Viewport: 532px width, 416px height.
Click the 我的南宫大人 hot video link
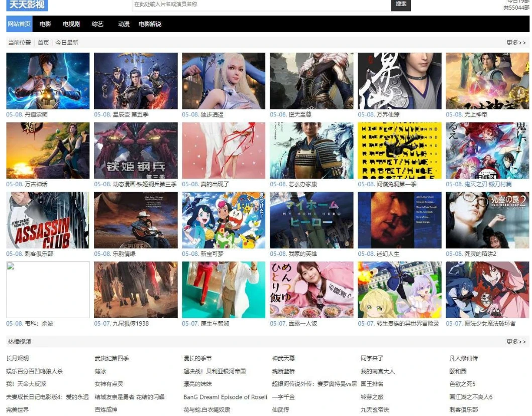[x=378, y=371]
